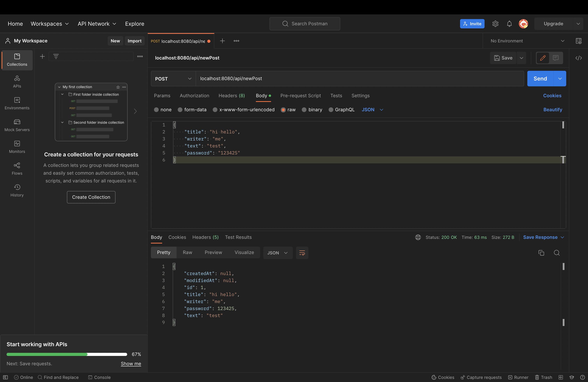Change the response JSON format dropdown
The image size is (588, 382).
click(x=278, y=253)
